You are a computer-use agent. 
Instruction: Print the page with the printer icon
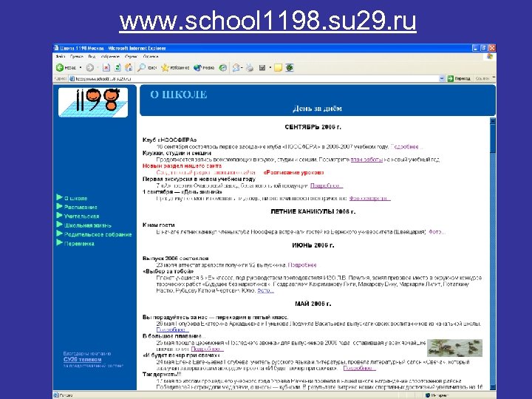(x=250, y=68)
